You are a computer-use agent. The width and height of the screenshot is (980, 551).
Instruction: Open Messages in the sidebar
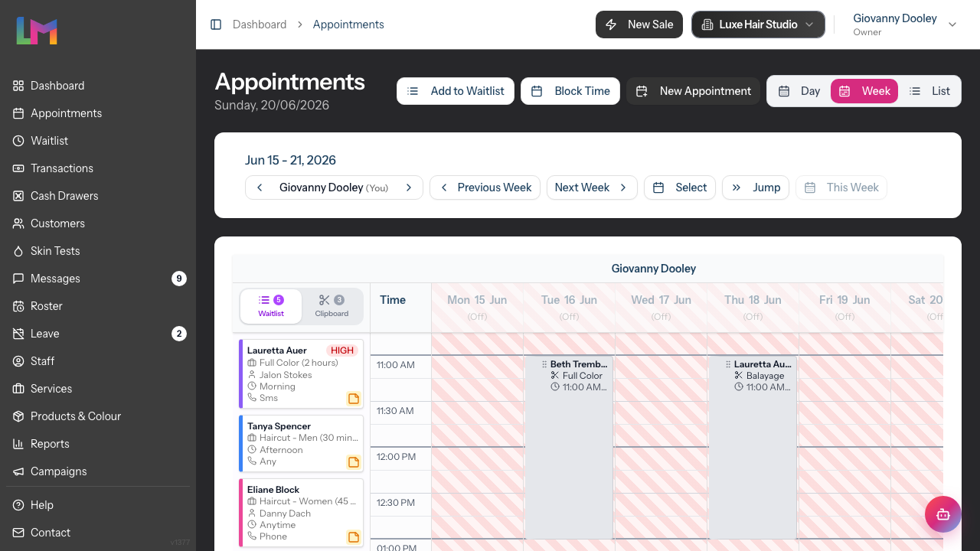(98, 279)
